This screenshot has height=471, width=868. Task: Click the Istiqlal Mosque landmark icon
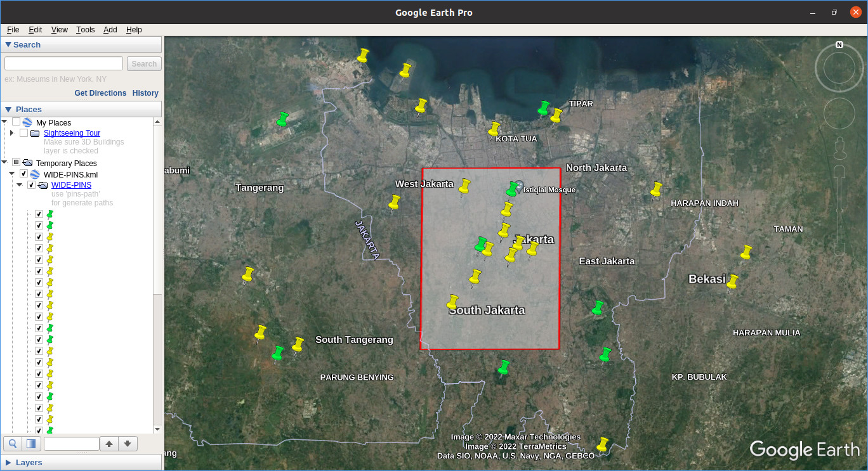point(519,186)
